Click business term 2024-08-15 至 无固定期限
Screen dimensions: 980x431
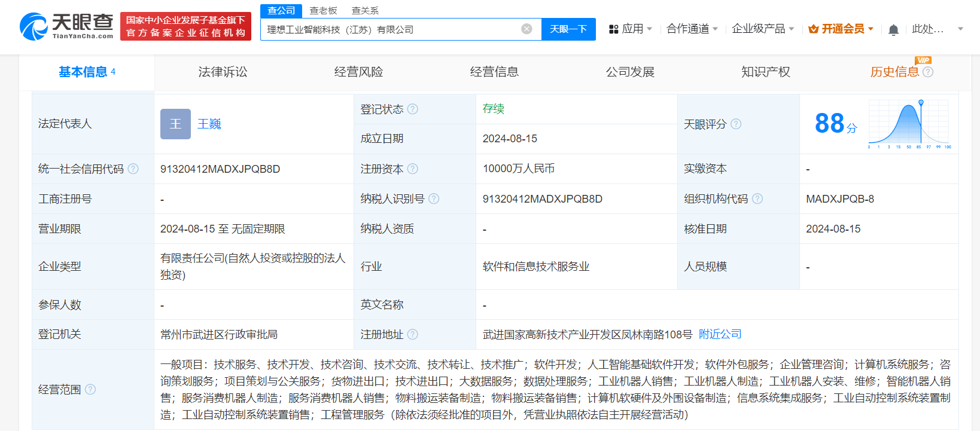pos(223,229)
